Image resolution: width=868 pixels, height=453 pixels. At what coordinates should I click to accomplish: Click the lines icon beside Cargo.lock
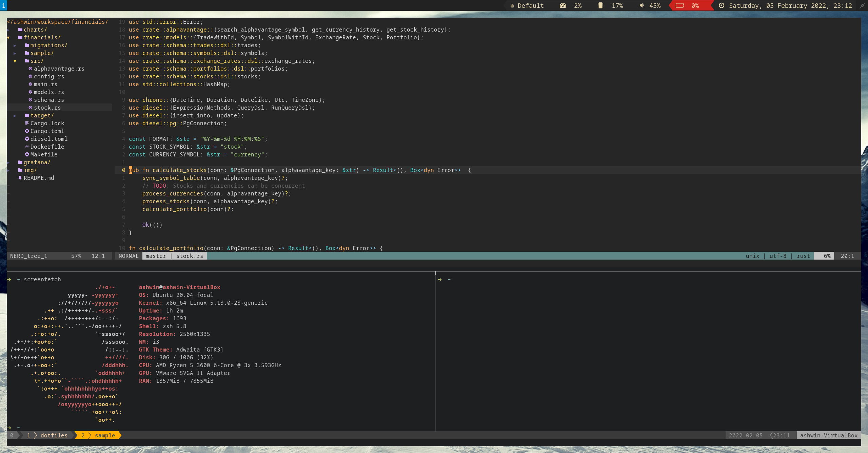(x=27, y=123)
